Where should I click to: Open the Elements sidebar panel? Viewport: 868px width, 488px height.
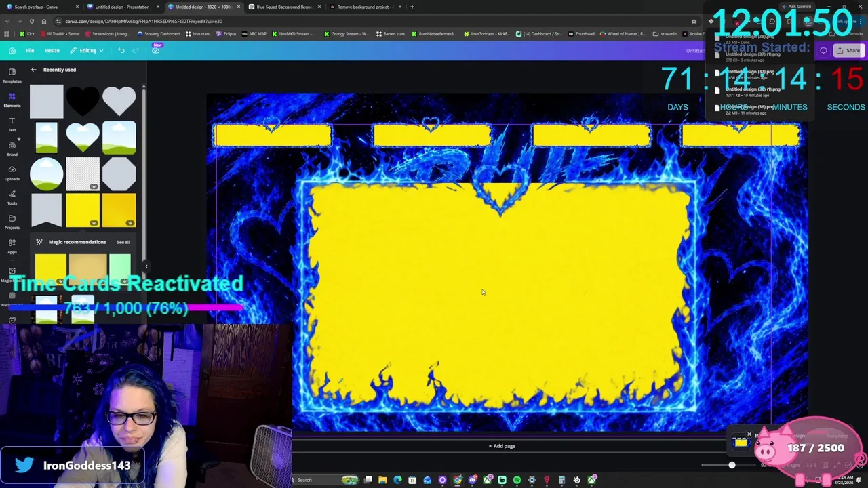12,100
